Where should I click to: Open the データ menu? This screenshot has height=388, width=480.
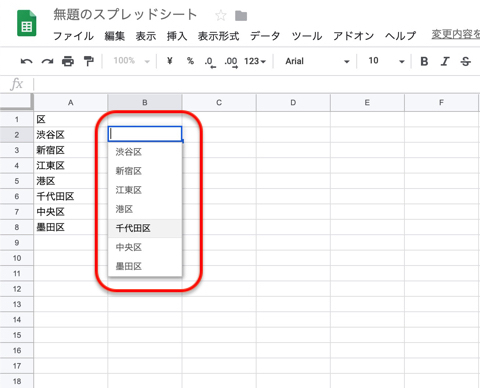coord(265,36)
